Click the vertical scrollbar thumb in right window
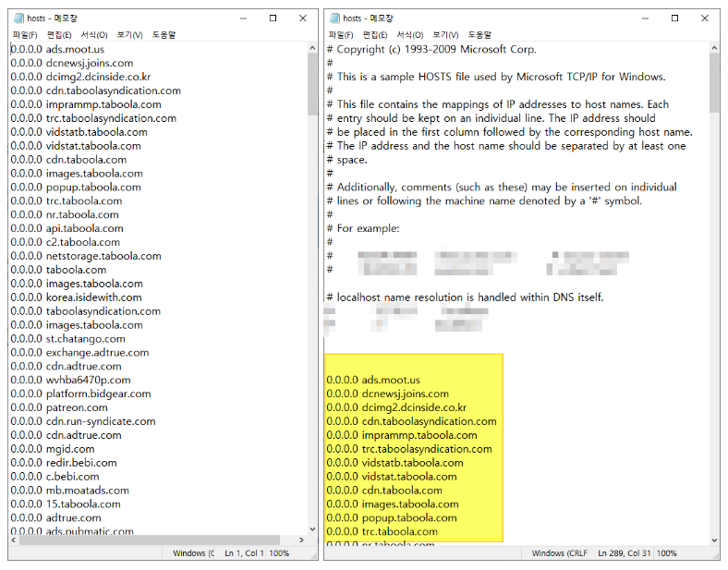Screen dimensions: 728x570 (x=714, y=82)
